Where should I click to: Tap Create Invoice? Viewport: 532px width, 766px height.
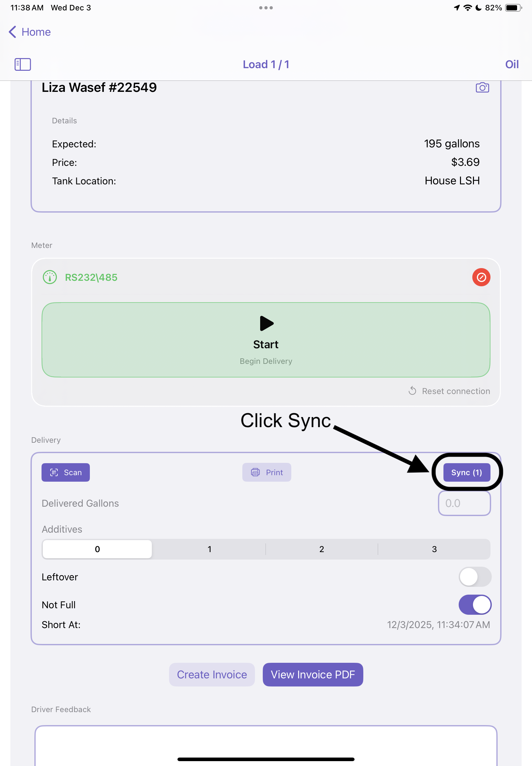[x=212, y=674]
